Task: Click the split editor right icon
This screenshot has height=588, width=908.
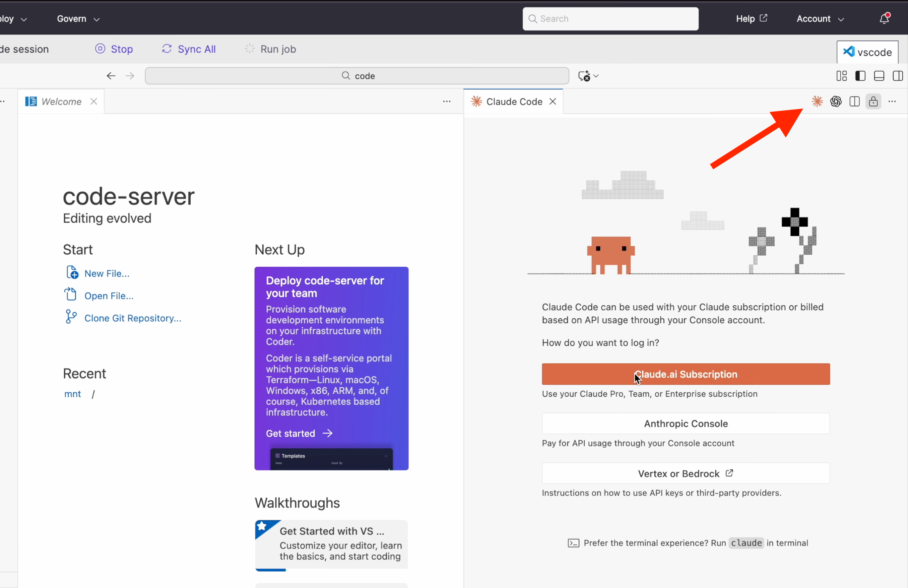Action: click(854, 102)
